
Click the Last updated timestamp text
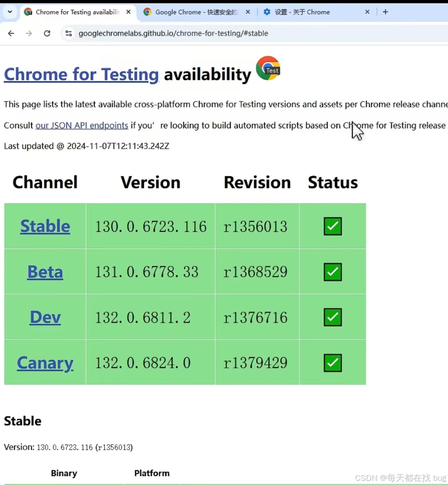pos(87,146)
